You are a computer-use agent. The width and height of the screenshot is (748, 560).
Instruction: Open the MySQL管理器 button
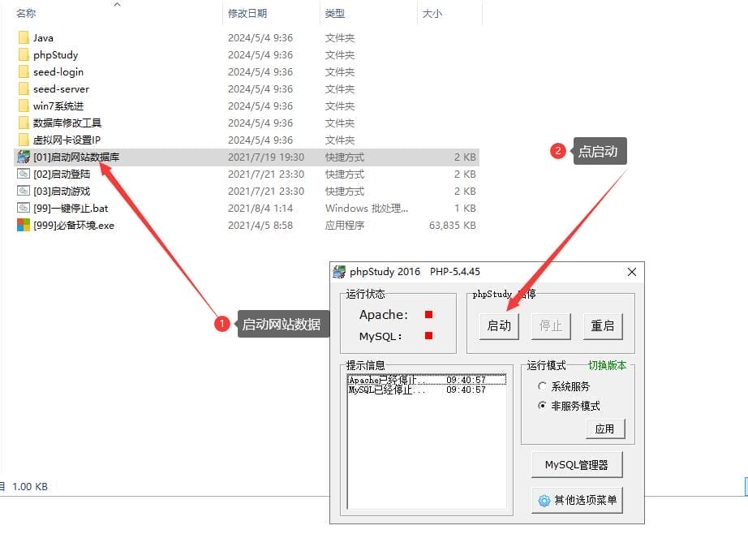[x=577, y=465]
